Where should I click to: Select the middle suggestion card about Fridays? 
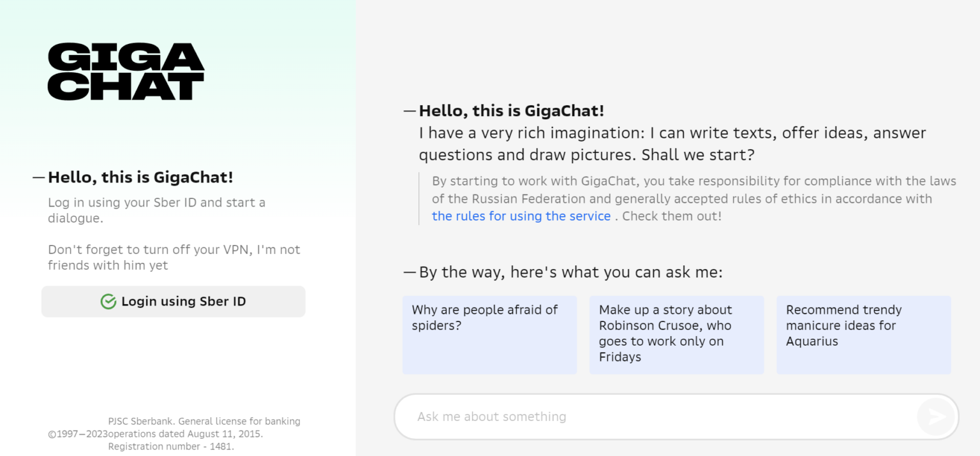point(676,334)
